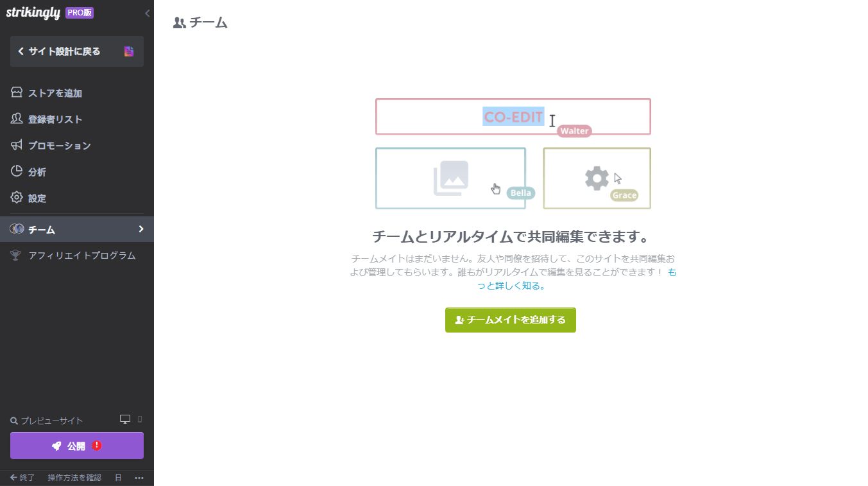The width and height of the screenshot is (868, 486).
Task: Collapse the sidebar with top chevron
Action: [147, 13]
